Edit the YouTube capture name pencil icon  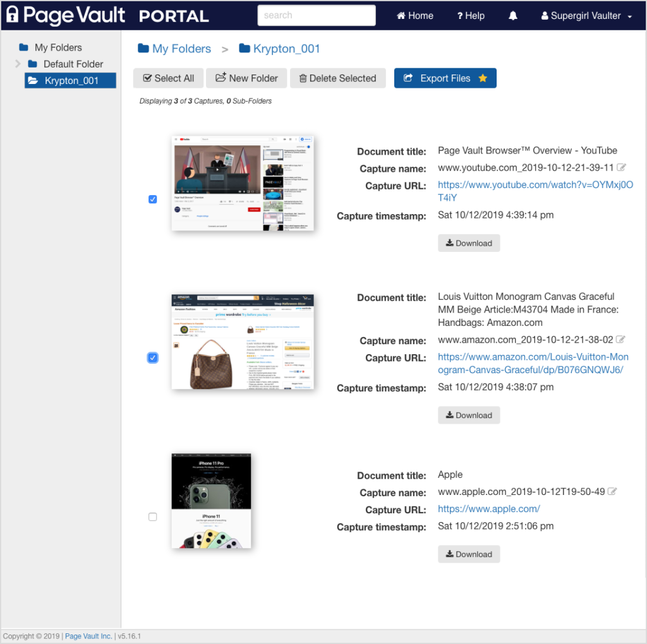coord(621,167)
